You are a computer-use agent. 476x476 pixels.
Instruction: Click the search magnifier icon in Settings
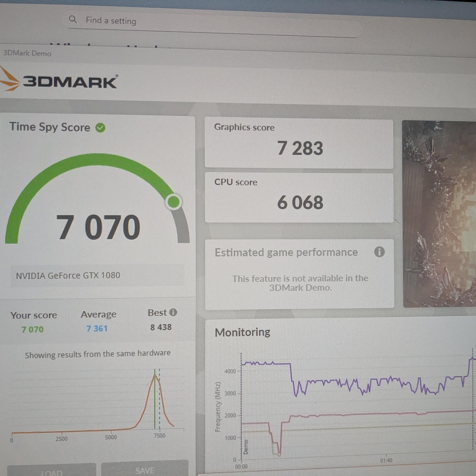point(73,19)
